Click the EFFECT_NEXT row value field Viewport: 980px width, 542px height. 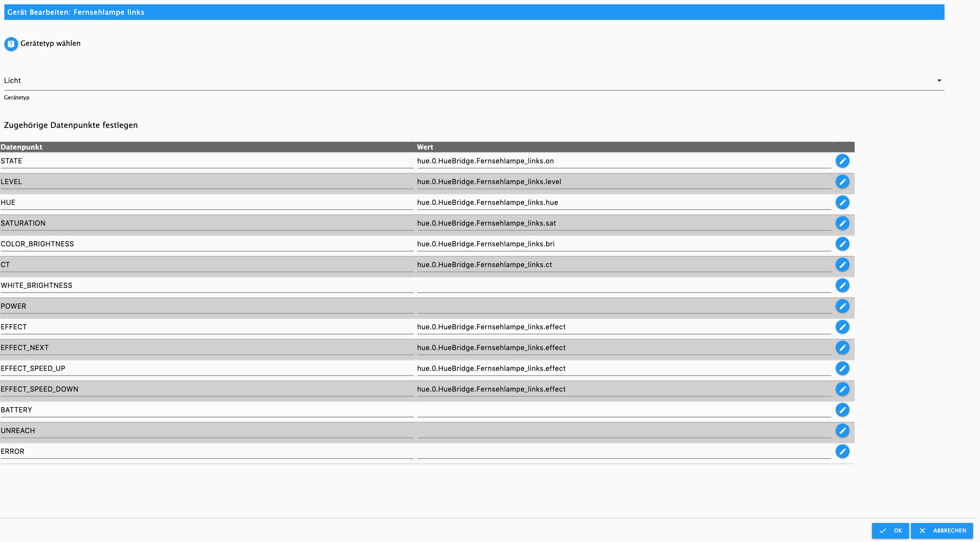click(x=624, y=348)
